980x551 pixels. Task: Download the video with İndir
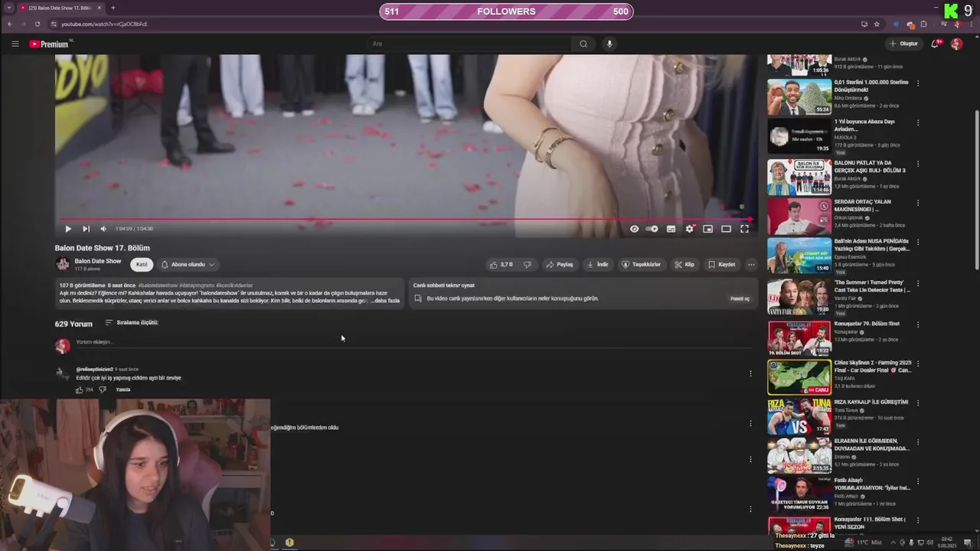click(597, 264)
